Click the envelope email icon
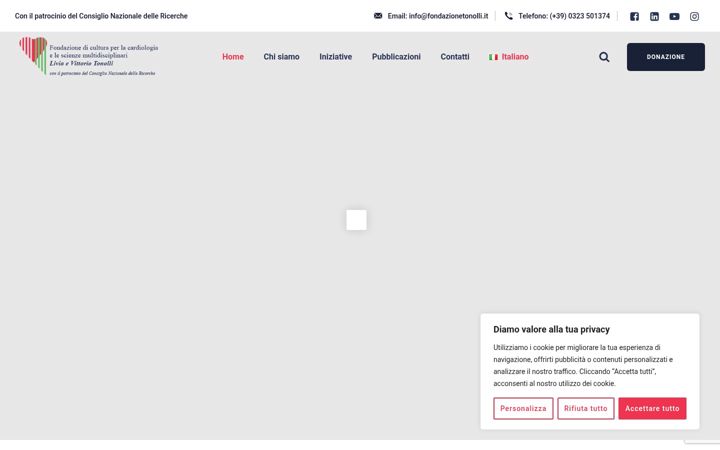Screen dimensions: 720x450 point(378,16)
